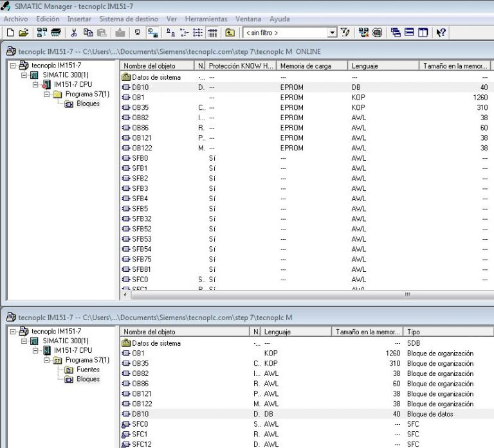This screenshot has width=494, height=448.
Task: Cascade windows via toolbar icon
Action: tap(396, 32)
